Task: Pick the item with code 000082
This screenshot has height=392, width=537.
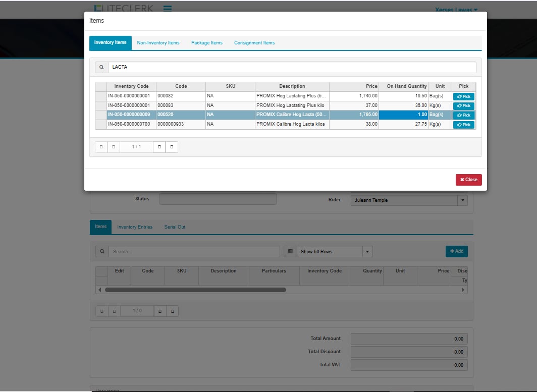Action: 463,96
